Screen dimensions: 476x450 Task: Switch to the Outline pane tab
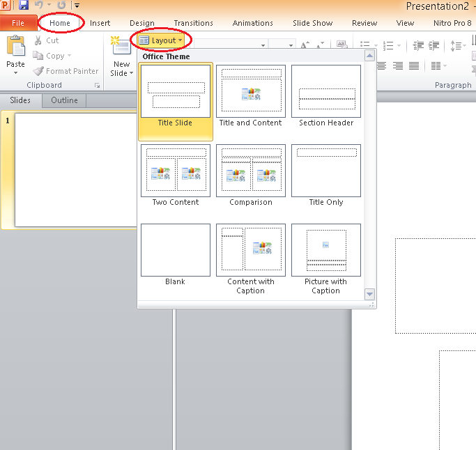coord(64,100)
